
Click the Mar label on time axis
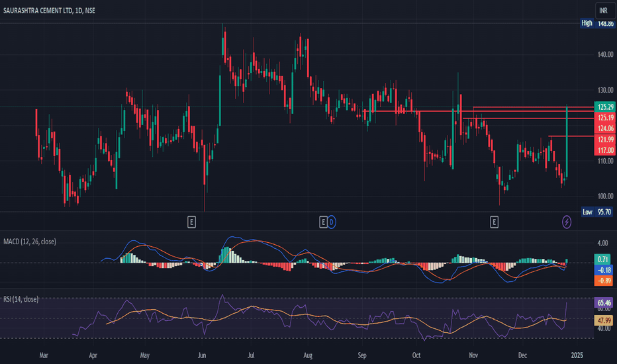[44, 355]
